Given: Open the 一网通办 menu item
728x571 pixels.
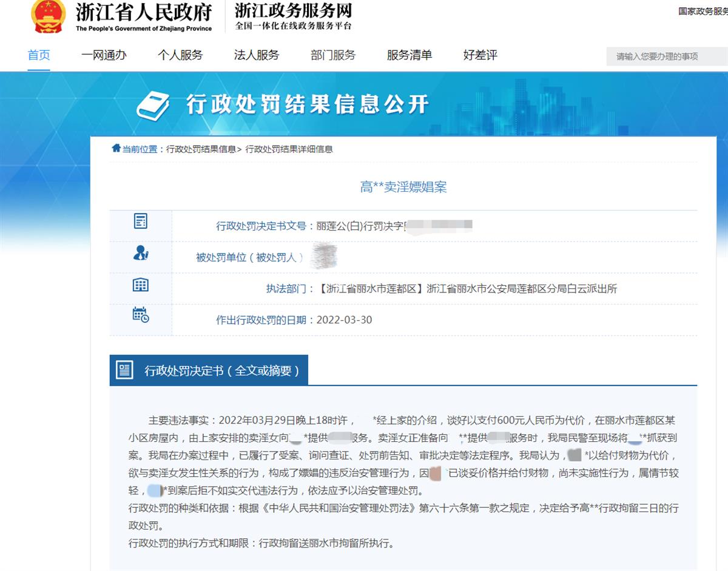Looking at the screenshot, I should pyautogui.click(x=104, y=55).
